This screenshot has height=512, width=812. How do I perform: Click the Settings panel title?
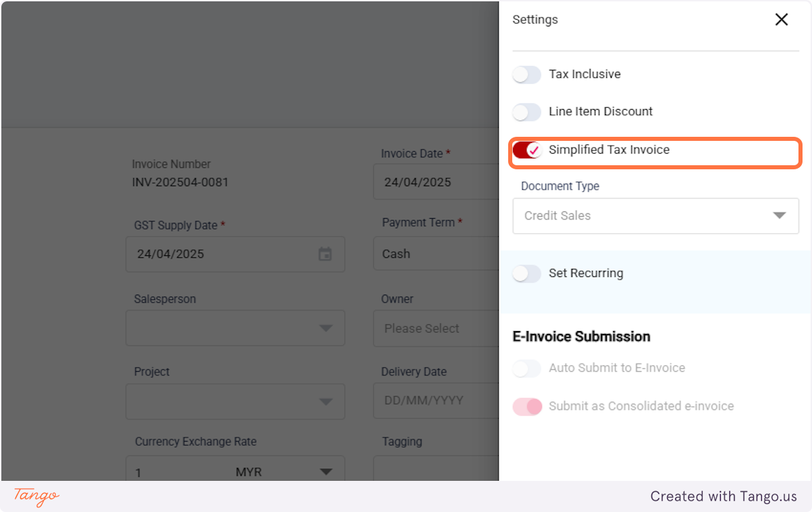(x=535, y=20)
